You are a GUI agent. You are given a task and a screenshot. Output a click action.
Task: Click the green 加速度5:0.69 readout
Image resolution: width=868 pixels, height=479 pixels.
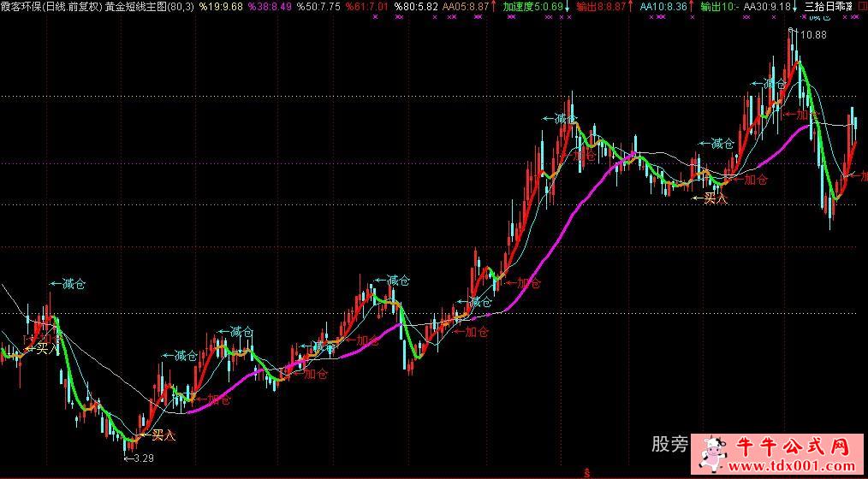(532, 6)
